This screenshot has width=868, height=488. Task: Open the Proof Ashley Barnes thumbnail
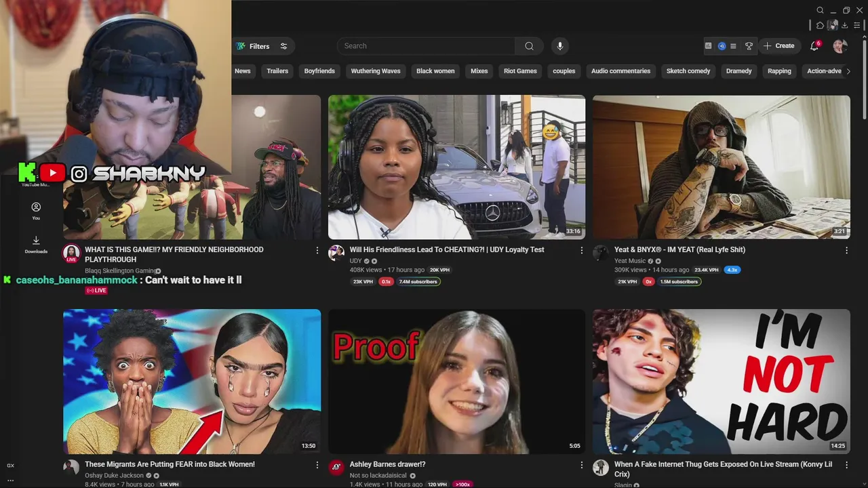[x=456, y=382]
